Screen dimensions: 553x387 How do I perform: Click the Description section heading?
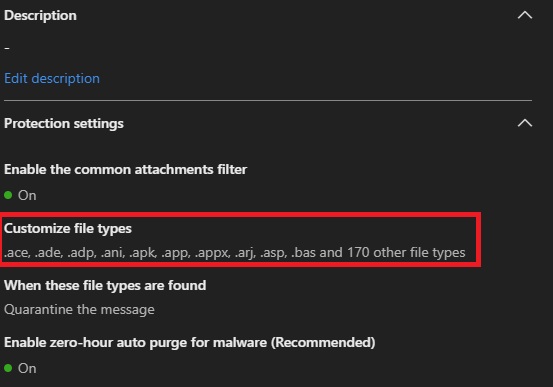pos(40,16)
